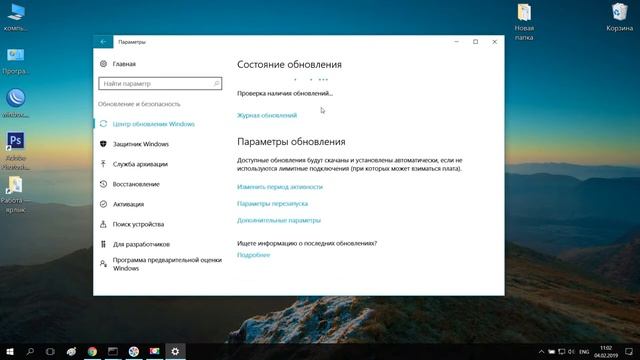Click the volume tray icon
This screenshot has width=640, height=360.
point(571,351)
